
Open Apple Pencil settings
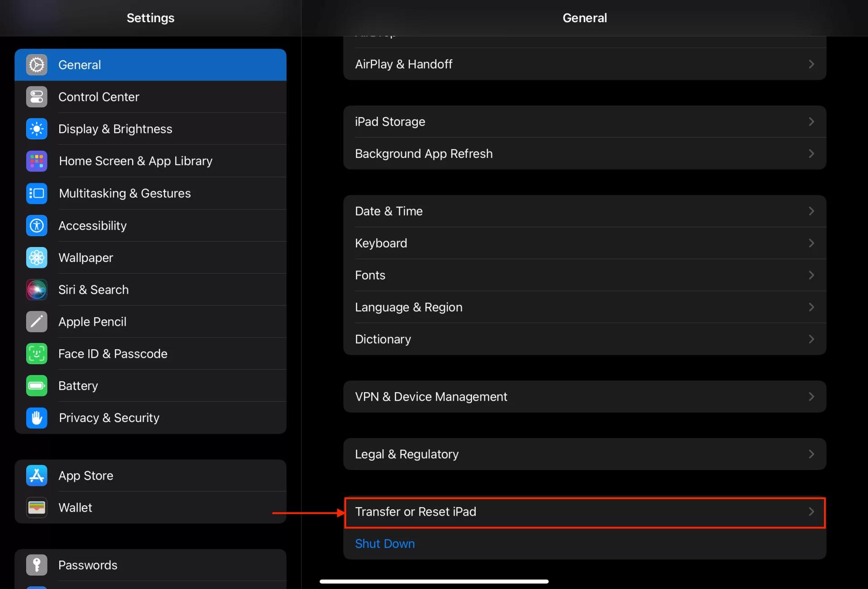tap(151, 322)
